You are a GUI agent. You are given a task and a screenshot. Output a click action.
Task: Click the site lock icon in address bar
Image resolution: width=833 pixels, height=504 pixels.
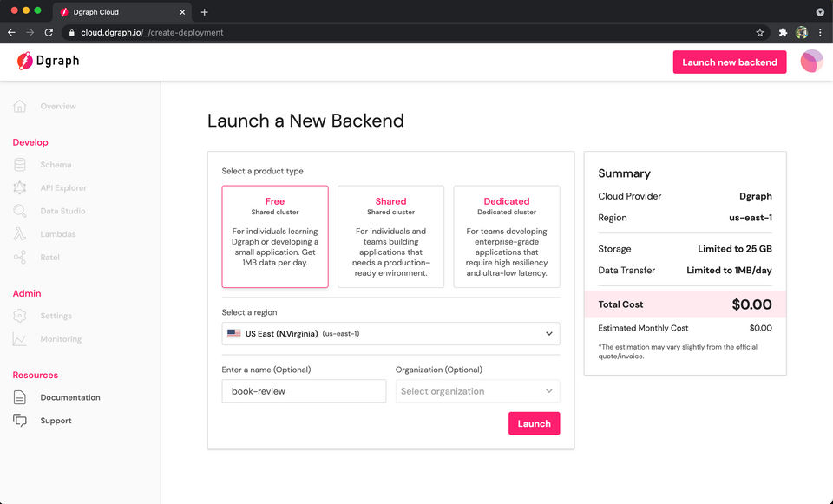72,32
